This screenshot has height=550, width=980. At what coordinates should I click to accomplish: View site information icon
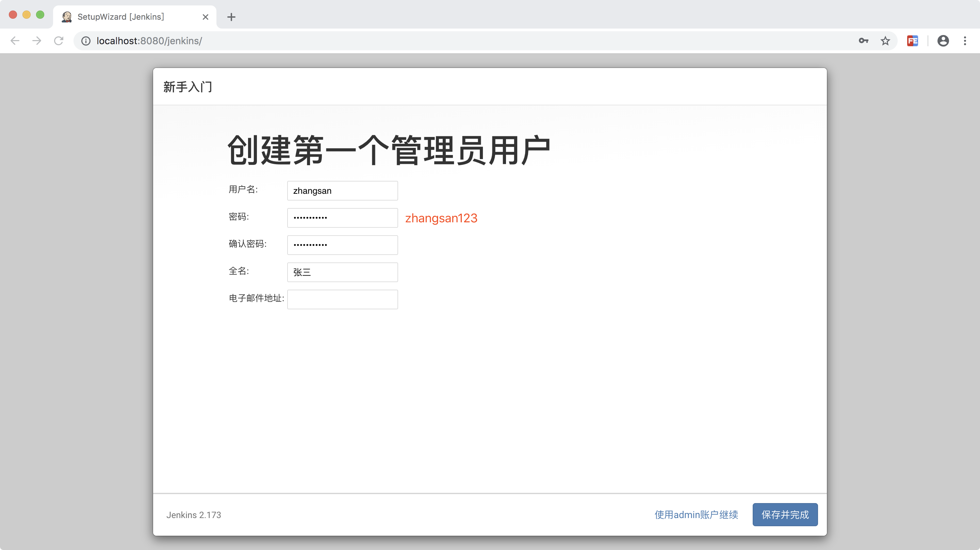coord(86,41)
